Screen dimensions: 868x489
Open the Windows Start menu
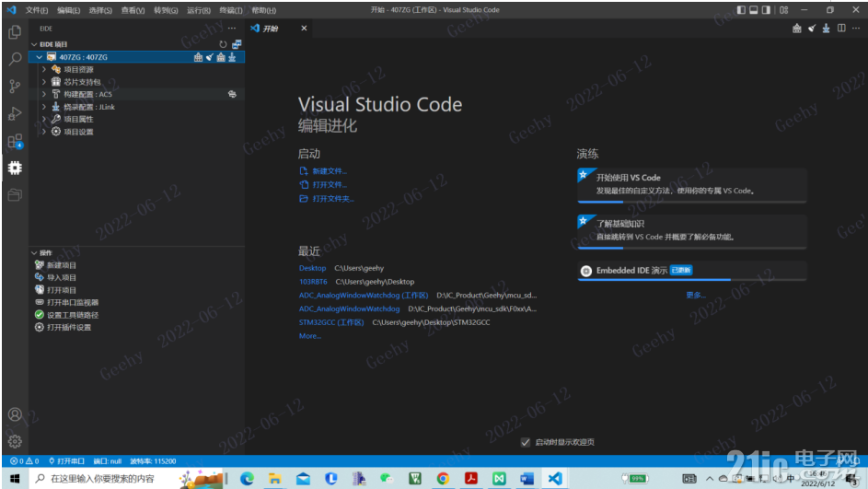(x=15, y=479)
